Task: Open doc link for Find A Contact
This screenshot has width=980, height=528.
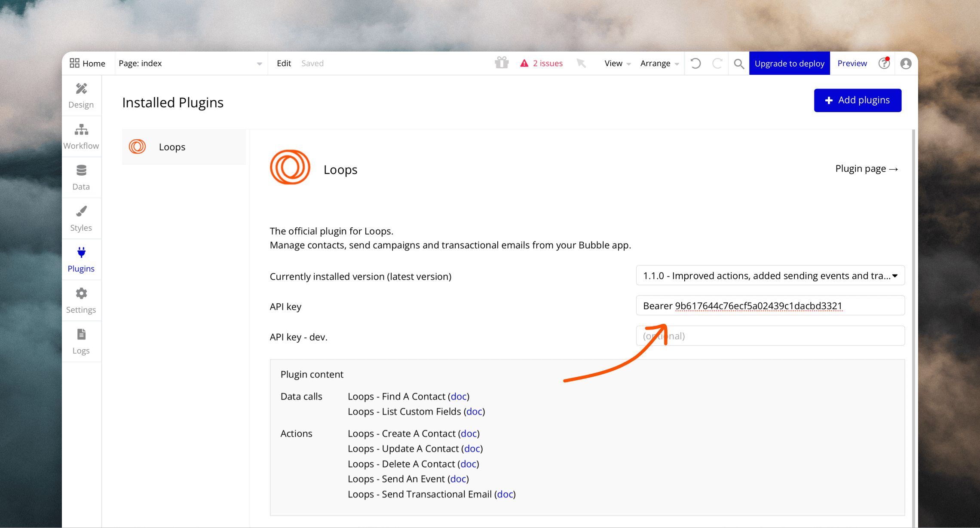Action: tap(459, 396)
